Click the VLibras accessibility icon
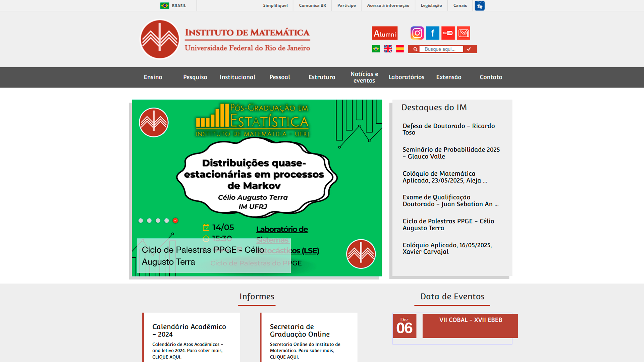 479,5
